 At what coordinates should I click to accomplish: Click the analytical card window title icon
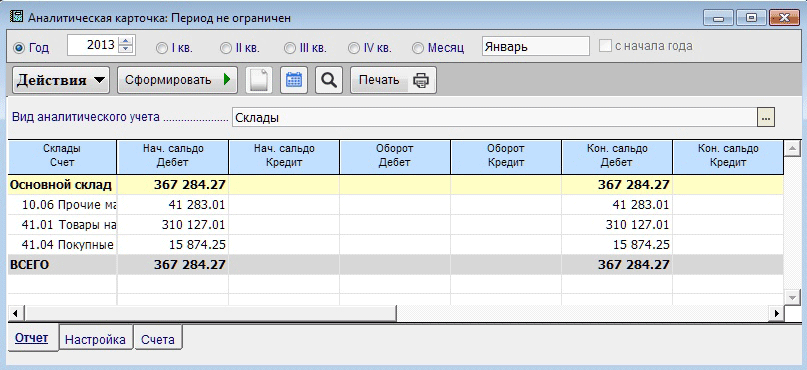tap(17, 17)
